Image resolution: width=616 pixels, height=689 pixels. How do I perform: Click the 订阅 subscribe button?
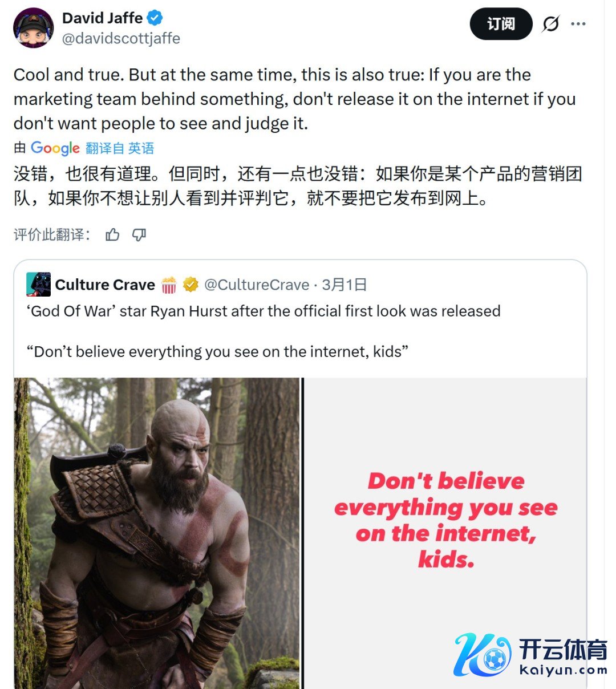(501, 24)
